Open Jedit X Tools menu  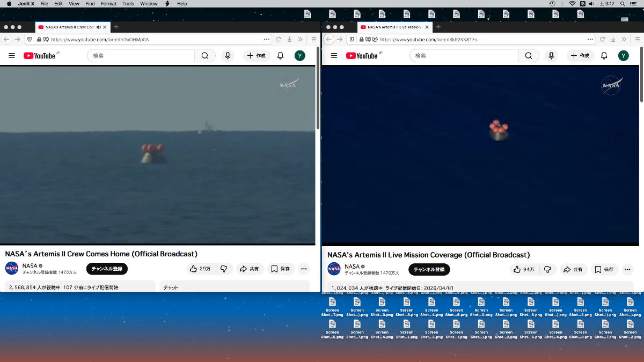[x=128, y=4]
